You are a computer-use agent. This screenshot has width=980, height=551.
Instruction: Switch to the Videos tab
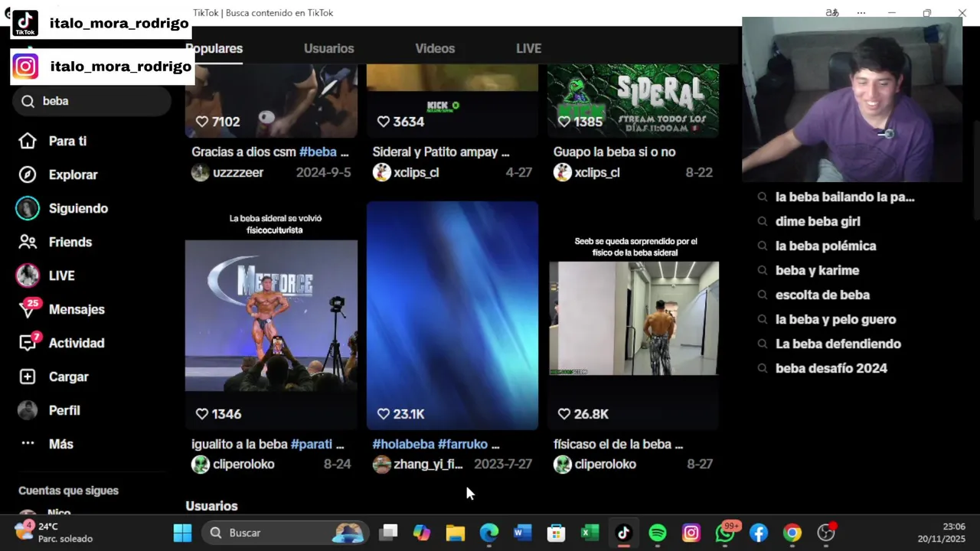coord(435,48)
